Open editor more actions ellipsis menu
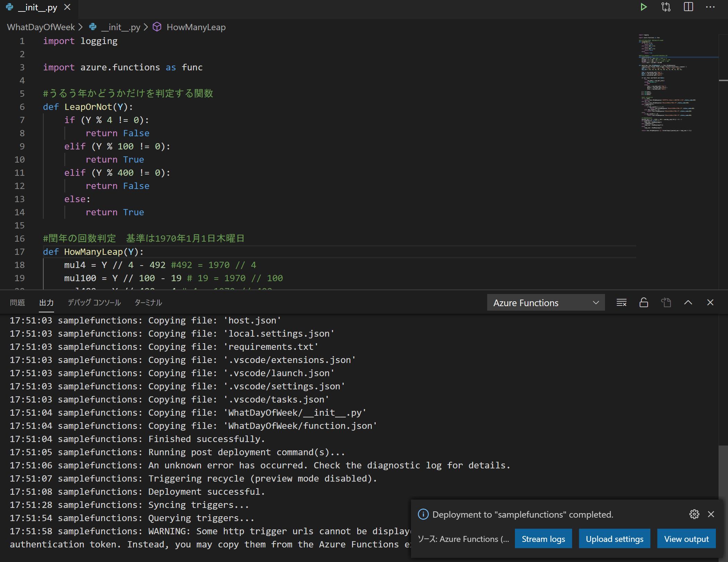The width and height of the screenshot is (728, 562). (710, 7)
